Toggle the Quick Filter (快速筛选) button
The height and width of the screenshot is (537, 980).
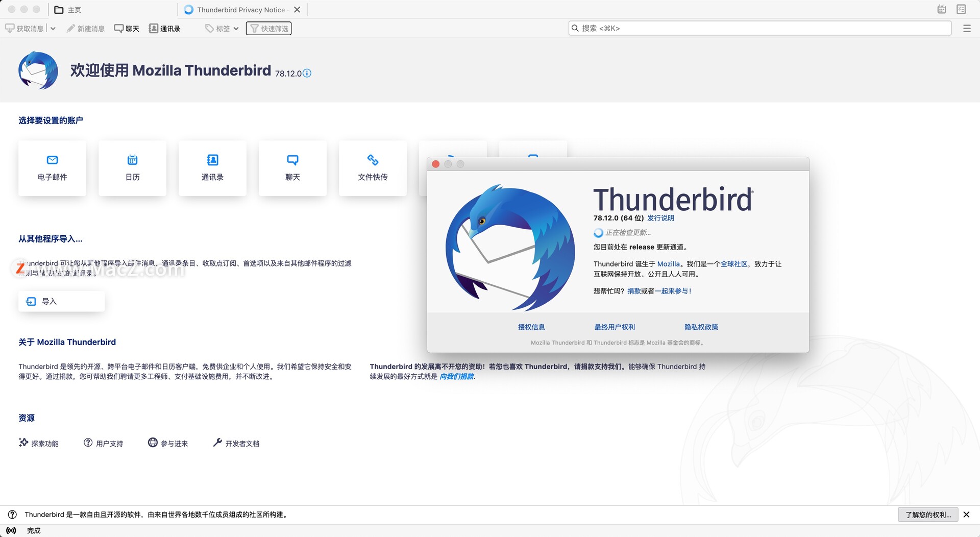268,29
